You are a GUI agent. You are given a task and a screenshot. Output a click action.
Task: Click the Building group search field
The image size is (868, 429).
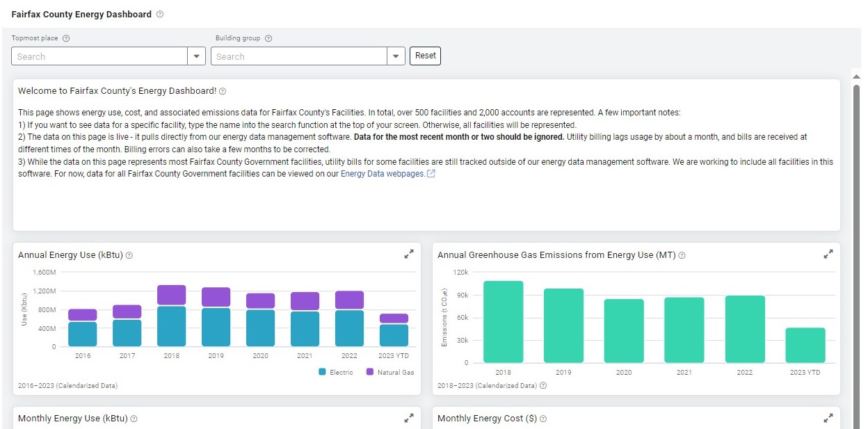coord(299,56)
